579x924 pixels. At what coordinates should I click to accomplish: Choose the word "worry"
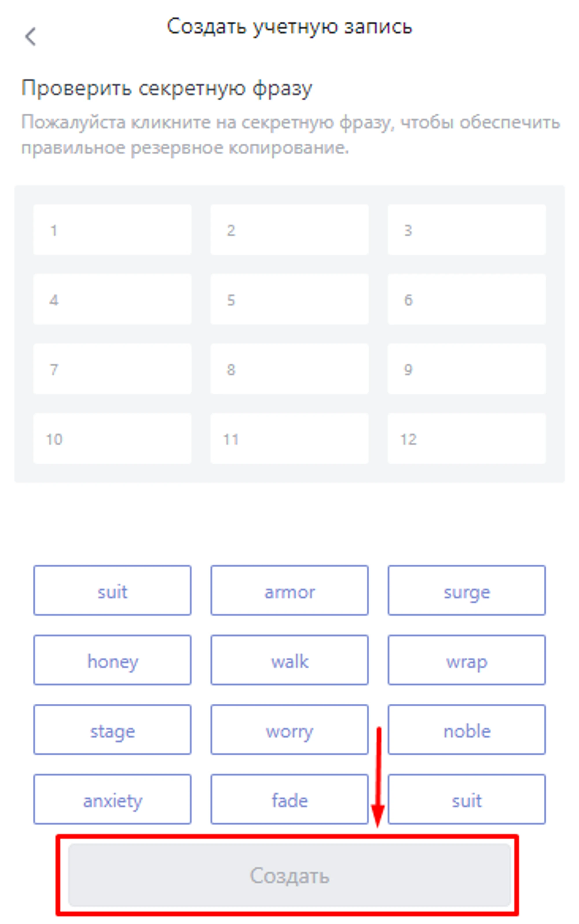(289, 731)
